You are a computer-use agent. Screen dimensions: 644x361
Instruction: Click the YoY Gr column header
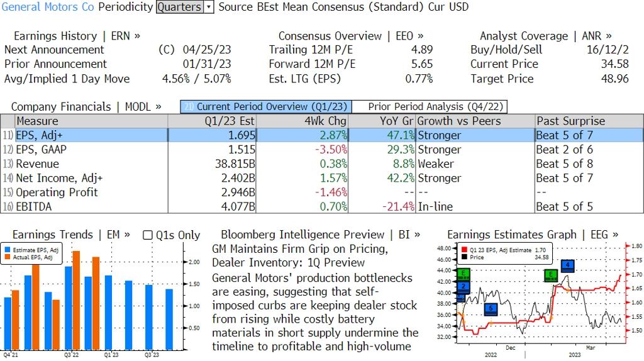[x=382, y=121]
